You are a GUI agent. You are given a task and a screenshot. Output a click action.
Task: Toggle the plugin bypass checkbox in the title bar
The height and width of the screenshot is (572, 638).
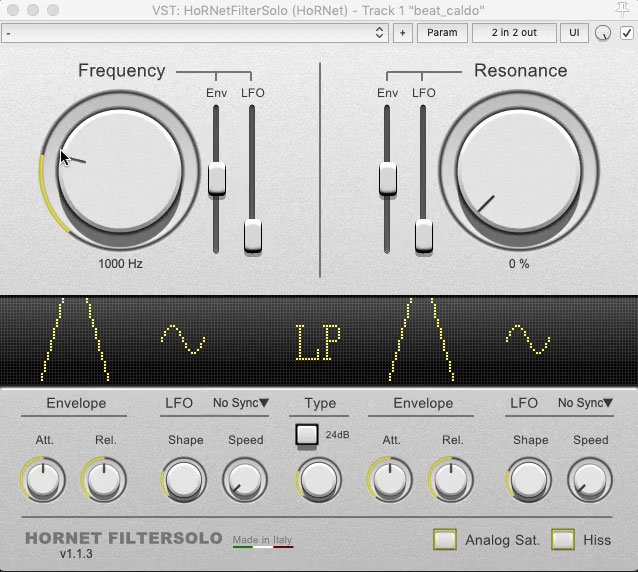click(x=626, y=33)
